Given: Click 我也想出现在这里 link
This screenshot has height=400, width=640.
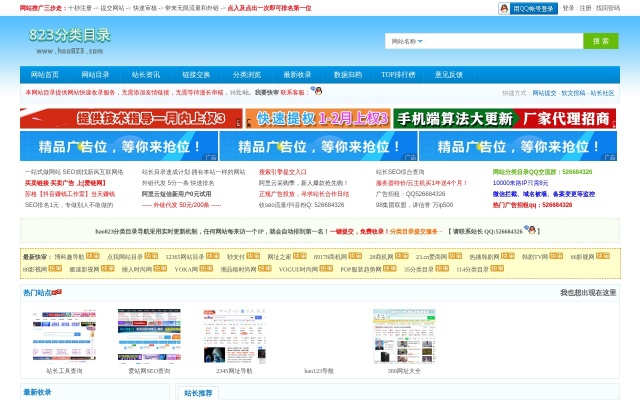Looking at the screenshot, I should click(588, 293).
